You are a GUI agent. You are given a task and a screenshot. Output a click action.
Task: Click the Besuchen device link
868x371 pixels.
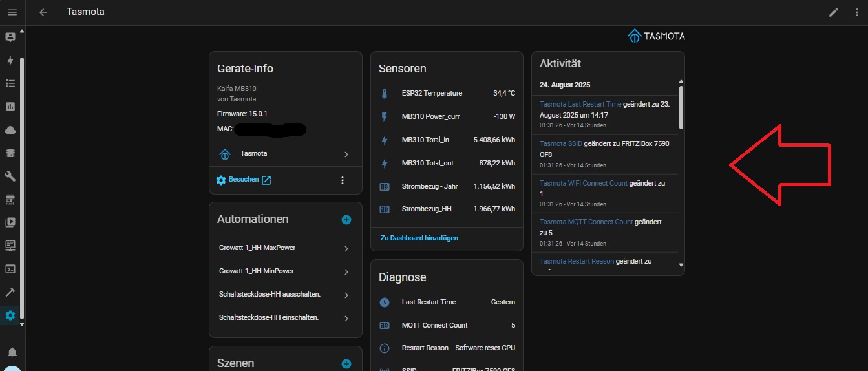244,180
